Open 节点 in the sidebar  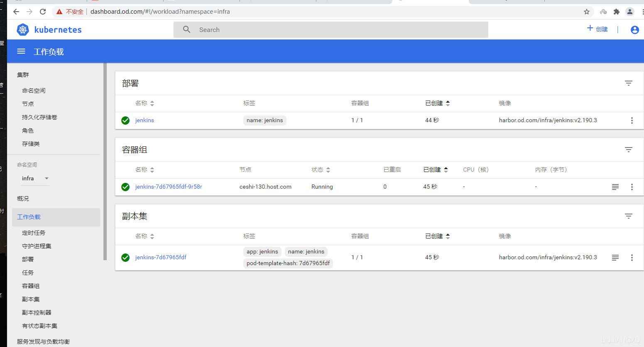[28, 104]
